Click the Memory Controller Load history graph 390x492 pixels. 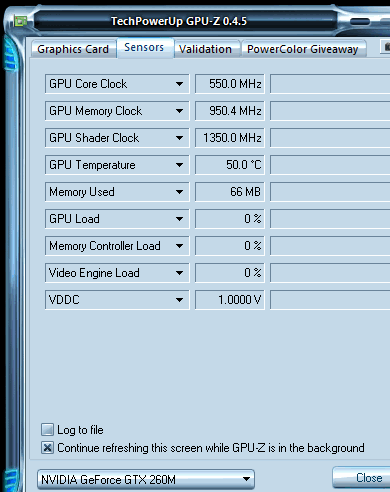click(x=330, y=246)
